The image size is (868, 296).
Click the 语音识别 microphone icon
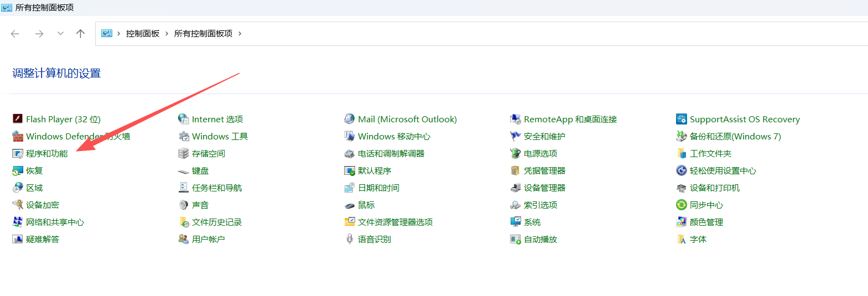tap(350, 239)
